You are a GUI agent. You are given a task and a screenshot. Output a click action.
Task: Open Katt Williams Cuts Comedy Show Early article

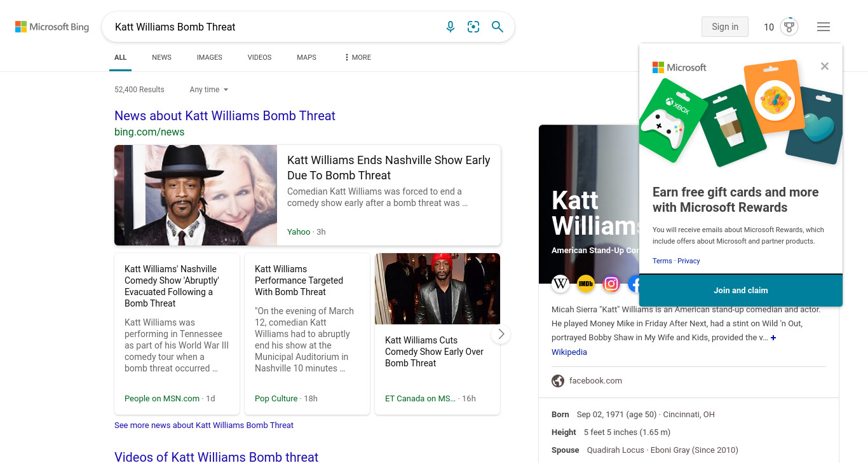coord(434,352)
